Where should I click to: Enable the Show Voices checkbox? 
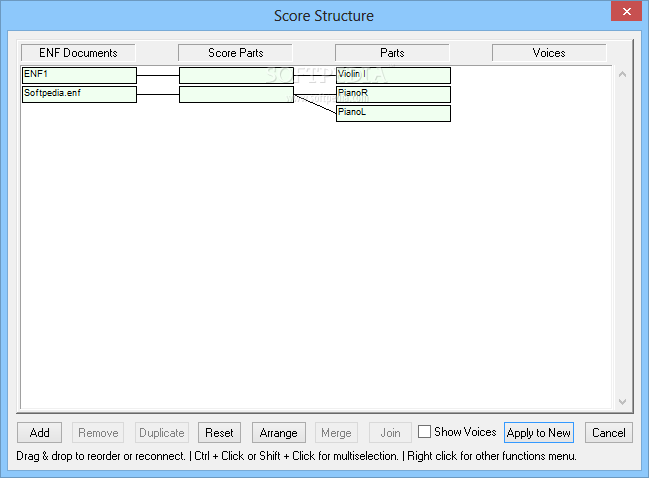pos(424,432)
